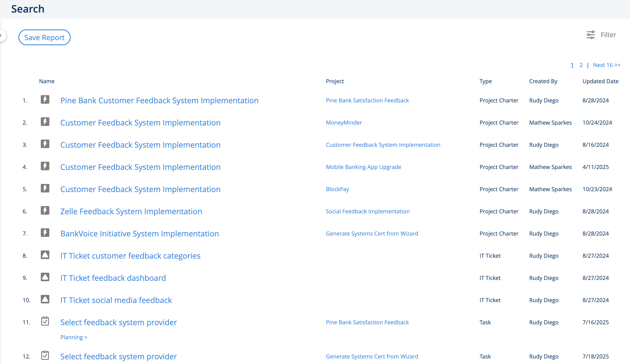This screenshot has width=630, height=364.
Task: Open Customer Feedback System Implementation name link in row 3
Action: pyautogui.click(x=141, y=145)
